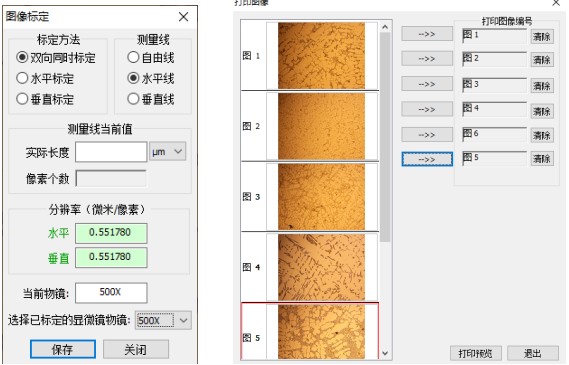Click print slot field showing 图 6

click(x=495, y=134)
